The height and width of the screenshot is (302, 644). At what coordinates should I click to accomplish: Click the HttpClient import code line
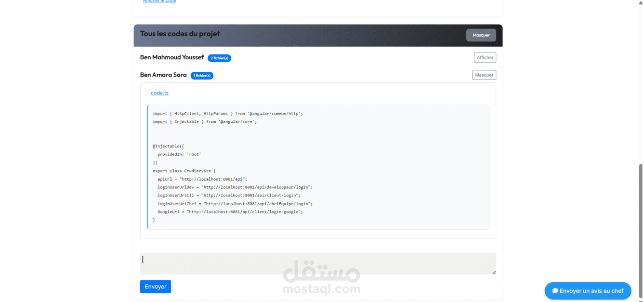228,114
